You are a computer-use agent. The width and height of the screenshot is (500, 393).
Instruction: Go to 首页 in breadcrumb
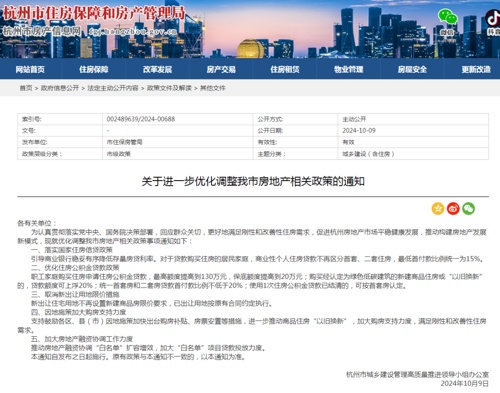[26, 88]
